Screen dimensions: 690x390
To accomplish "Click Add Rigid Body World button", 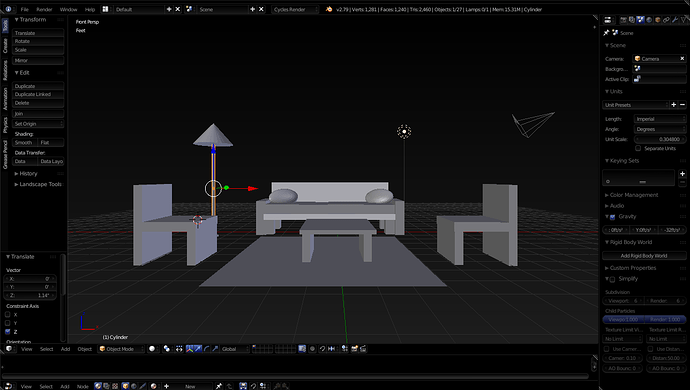I will 644,256.
